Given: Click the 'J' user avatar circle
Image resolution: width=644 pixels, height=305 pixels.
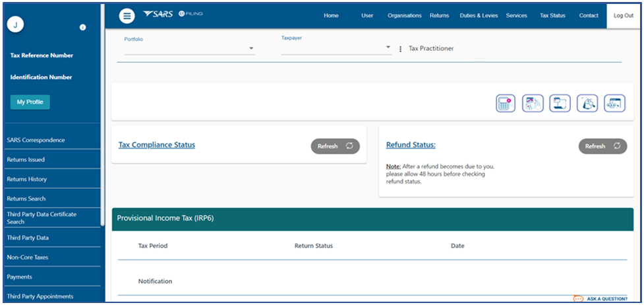Looking at the screenshot, I should pyautogui.click(x=15, y=25).
